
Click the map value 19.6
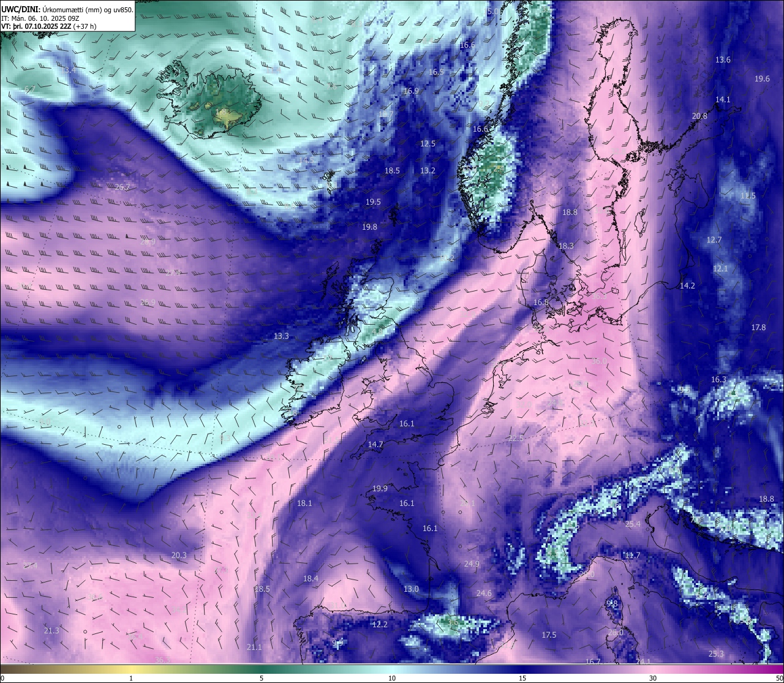tap(762, 79)
